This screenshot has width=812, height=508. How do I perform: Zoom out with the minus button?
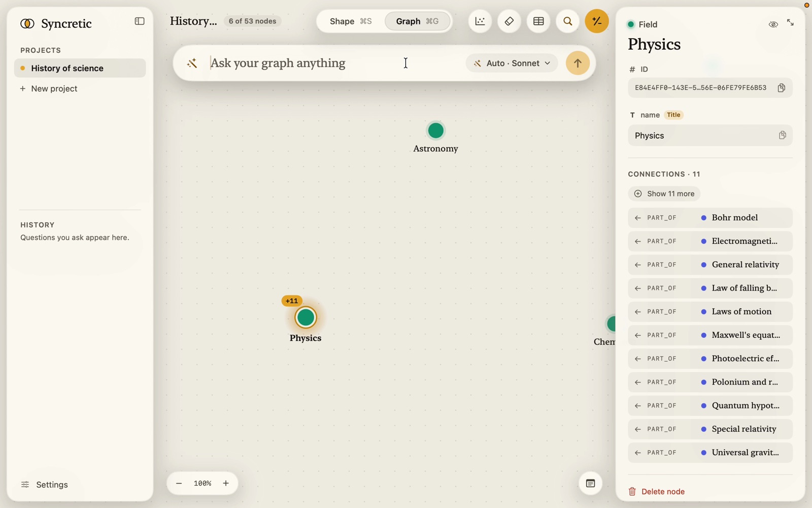179,484
